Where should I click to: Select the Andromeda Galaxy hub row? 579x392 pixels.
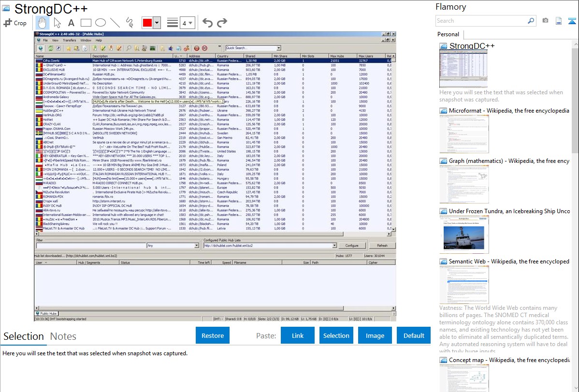click(213, 97)
